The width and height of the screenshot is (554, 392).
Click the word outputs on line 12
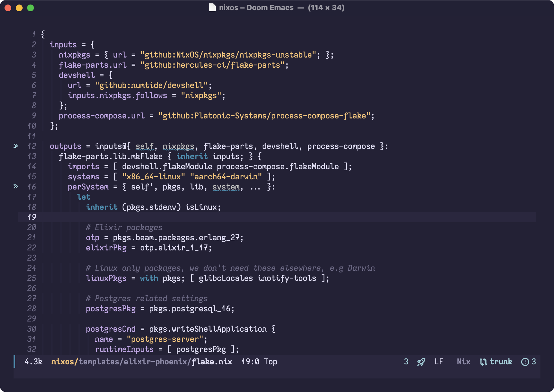[x=66, y=146]
